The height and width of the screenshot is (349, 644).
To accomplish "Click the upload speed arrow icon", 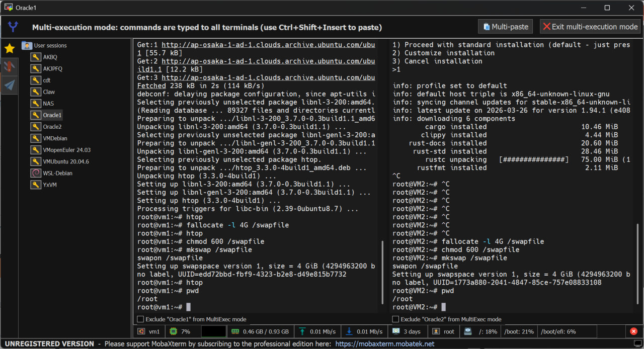I will 302,331.
